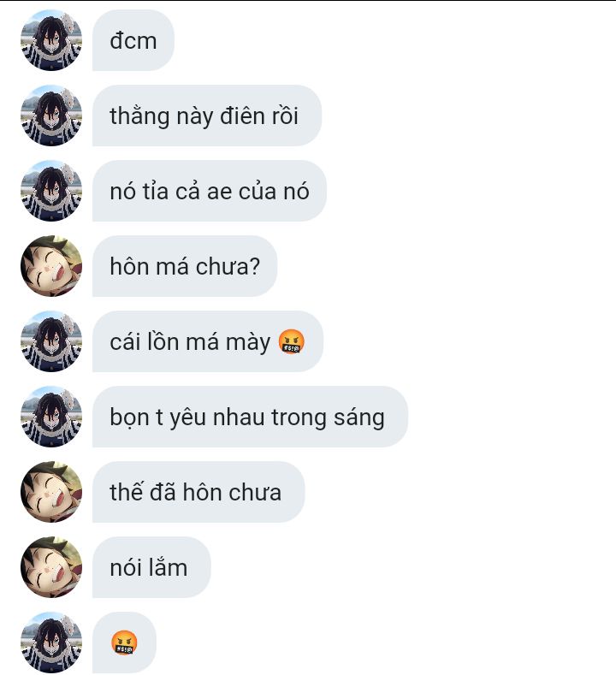Click the avatar beside the emoji-only message
The image size is (616, 675).
pyautogui.click(x=51, y=642)
